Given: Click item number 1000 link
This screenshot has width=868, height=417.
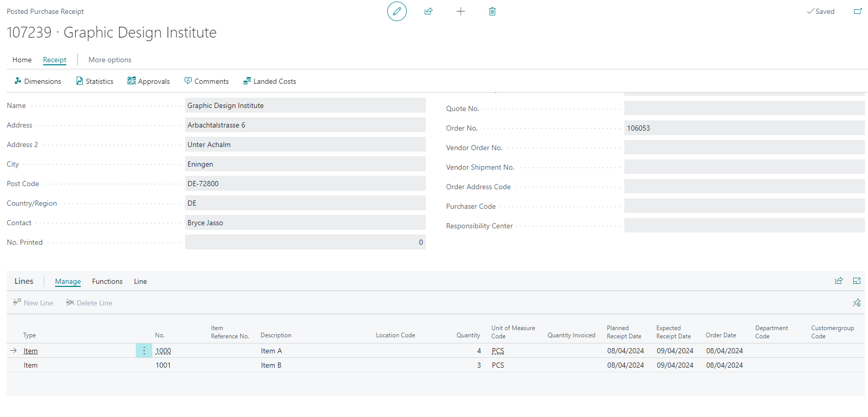Looking at the screenshot, I should click(x=163, y=351).
